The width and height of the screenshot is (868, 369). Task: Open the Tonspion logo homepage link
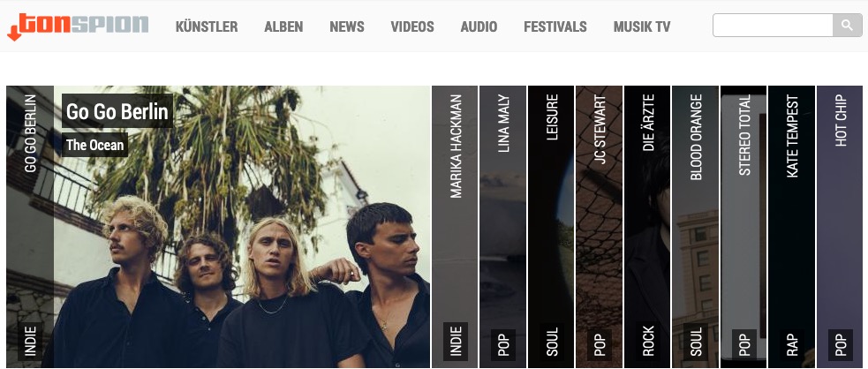pyautogui.click(x=78, y=26)
